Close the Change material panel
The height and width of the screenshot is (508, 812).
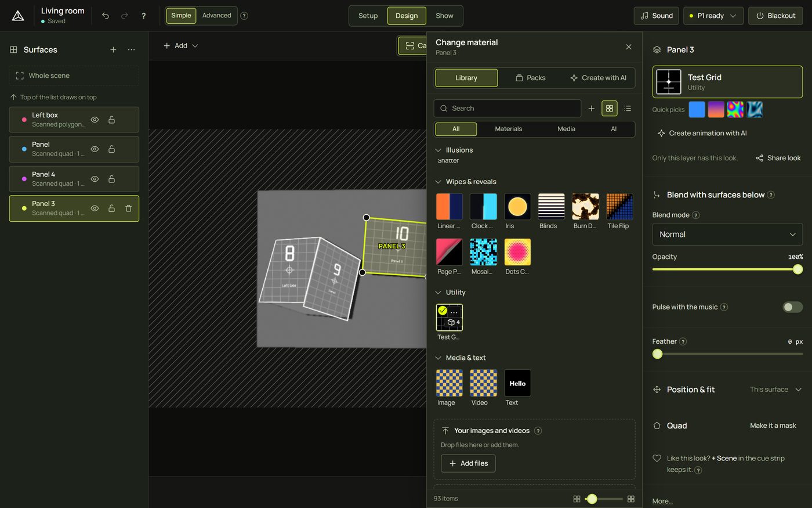[x=629, y=47]
